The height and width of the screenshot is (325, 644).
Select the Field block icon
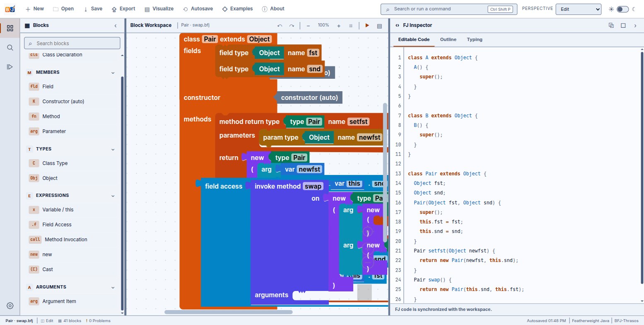(34, 87)
